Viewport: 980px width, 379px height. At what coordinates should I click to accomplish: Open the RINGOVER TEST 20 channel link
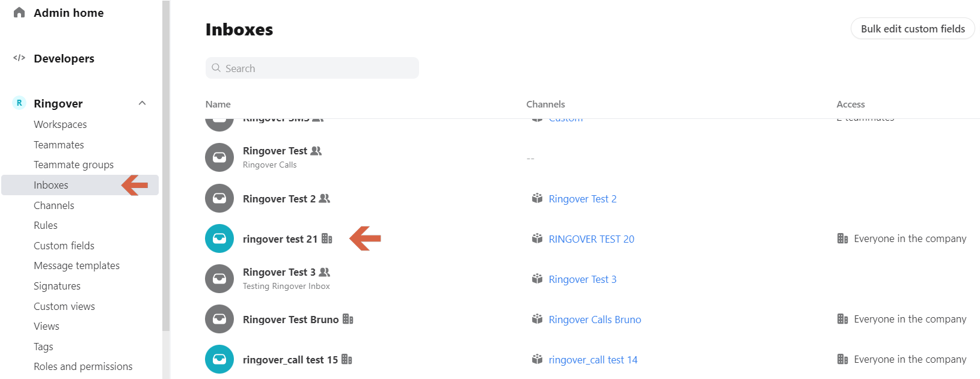point(592,239)
